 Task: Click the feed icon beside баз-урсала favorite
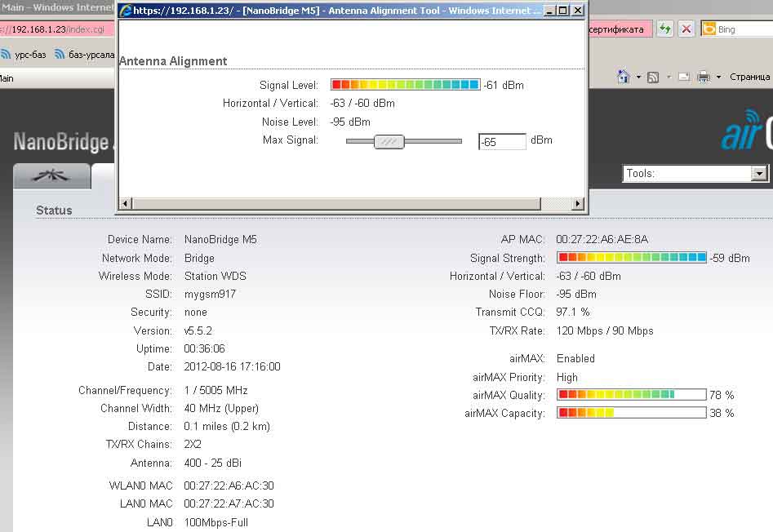59,54
